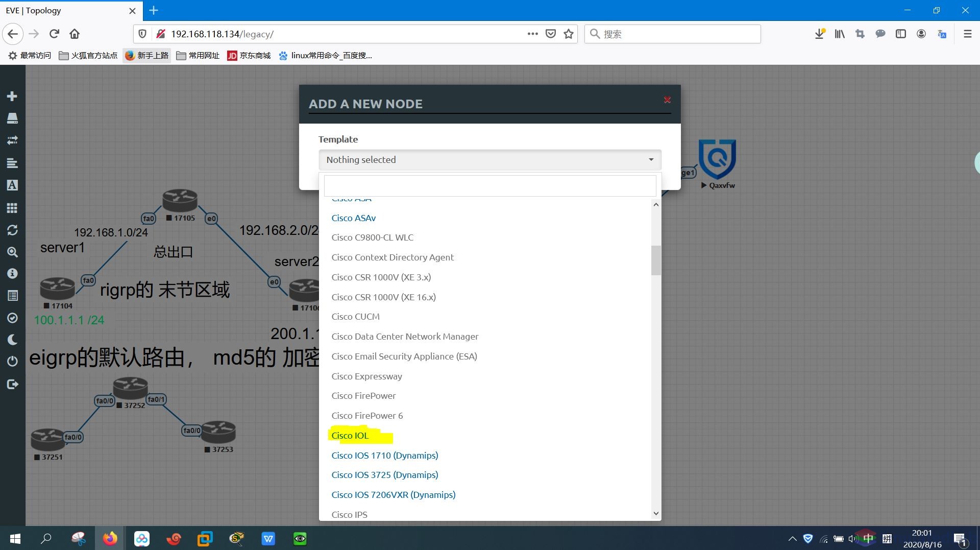Click router node 17105
Screen dimensions: 980x550
[x=180, y=200]
